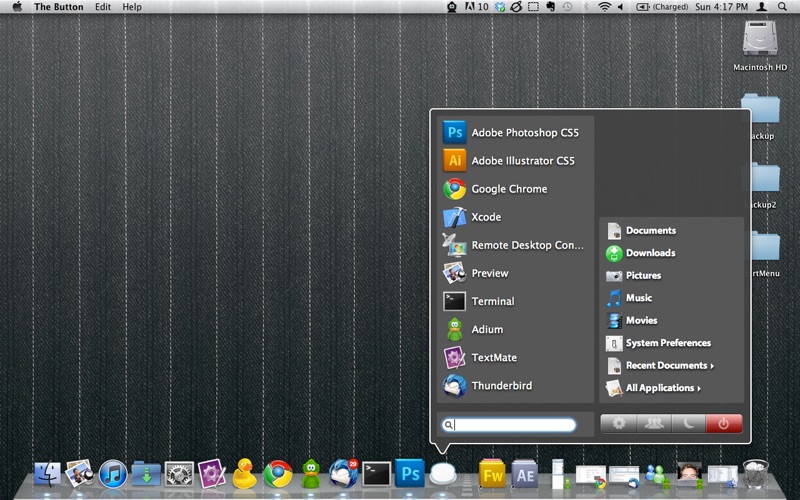Open Cyberduck yellow duck in the Dock
Viewport: 800px width, 500px height.
pos(244,473)
